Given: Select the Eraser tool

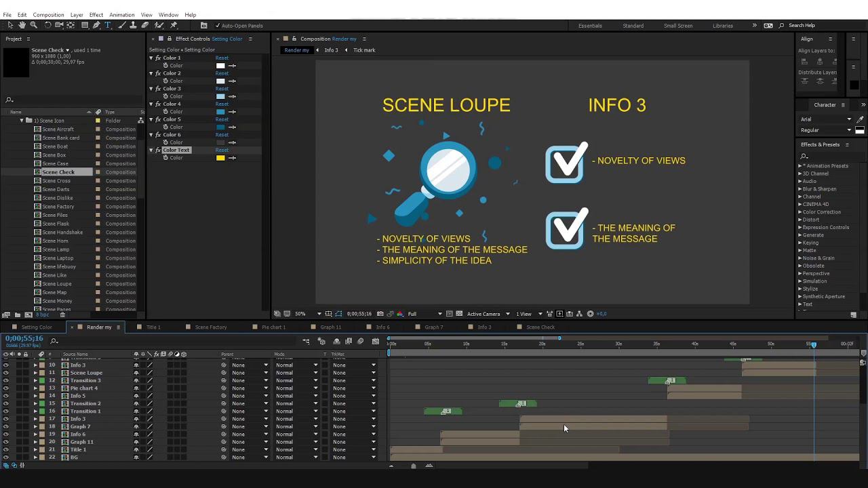Looking at the screenshot, I should click(x=145, y=25).
